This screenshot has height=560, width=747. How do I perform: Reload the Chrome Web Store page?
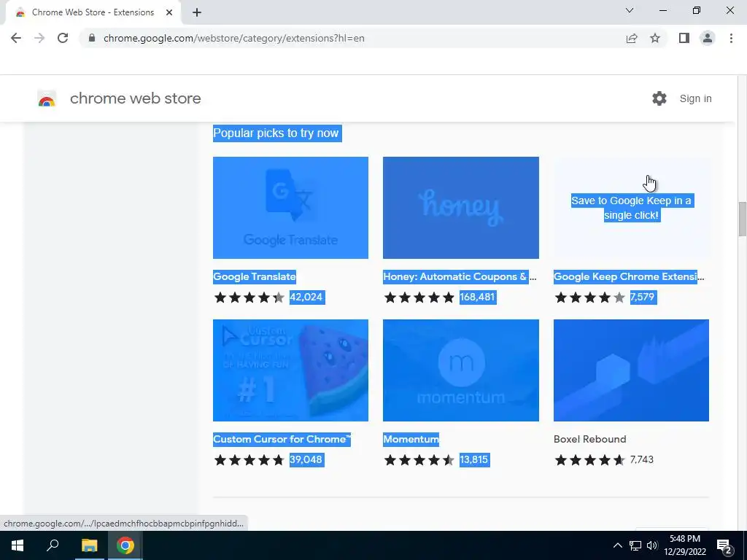coord(63,38)
